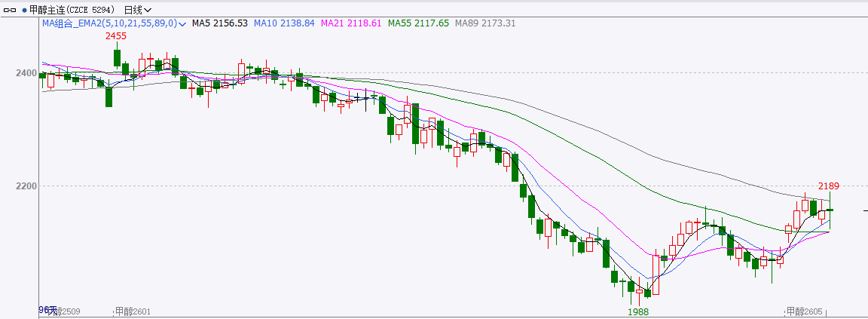Select the green MA55 2117.65 label
Image resolution: width=868 pixels, height=319 pixels.
coord(418,23)
